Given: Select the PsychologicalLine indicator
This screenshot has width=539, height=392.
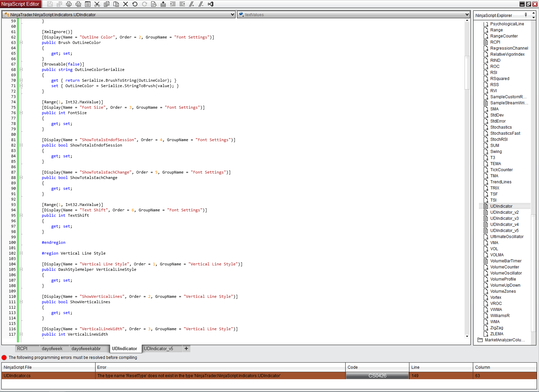Looking at the screenshot, I should [x=507, y=24].
